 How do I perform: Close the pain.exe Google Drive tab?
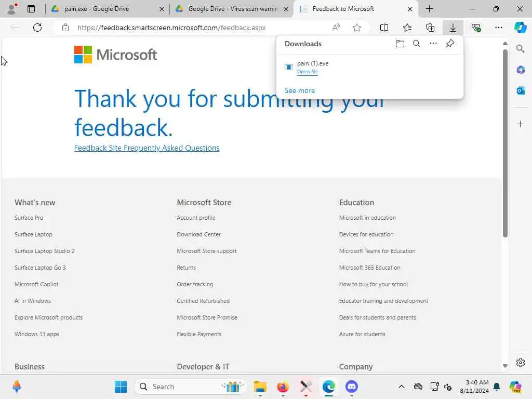click(162, 9)
